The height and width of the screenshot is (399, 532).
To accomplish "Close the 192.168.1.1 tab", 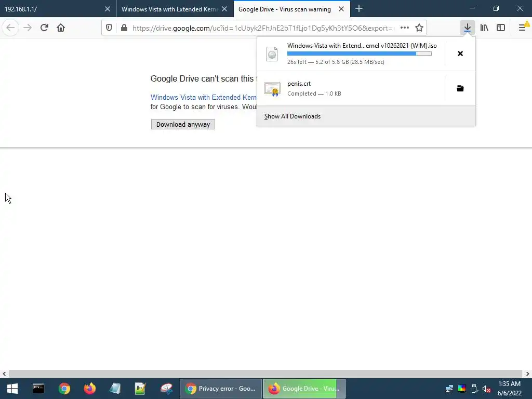I will tap(108, 9).
